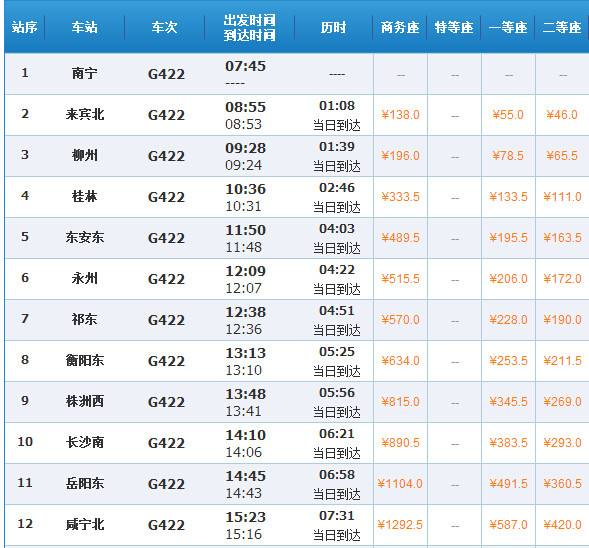Select station name 祁东
Screen dimensions: 589x548
tap(85, 319)
